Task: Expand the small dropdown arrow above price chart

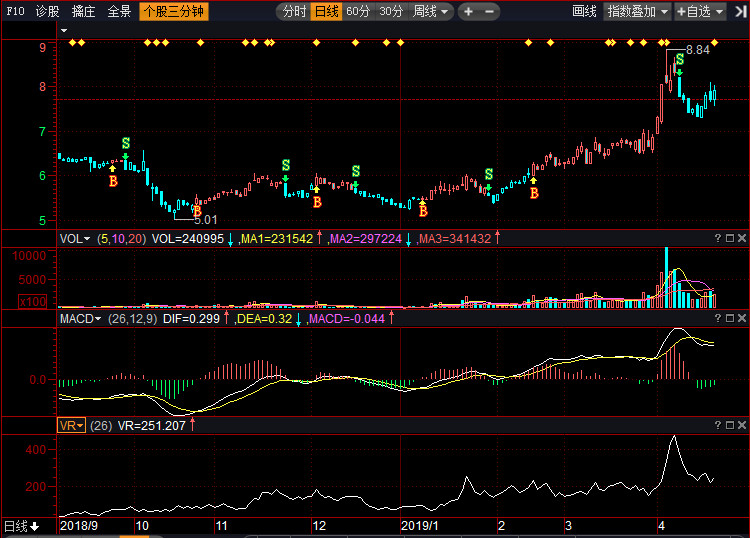Action: 64,31
